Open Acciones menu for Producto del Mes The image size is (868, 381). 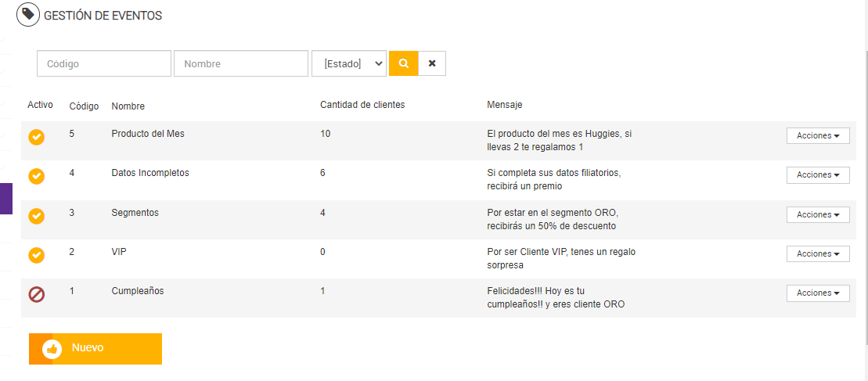tap(818, 135)
